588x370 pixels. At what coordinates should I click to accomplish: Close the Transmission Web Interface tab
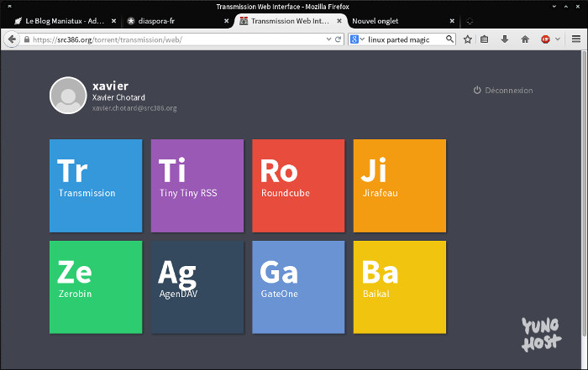pyautogui.click(x=339, y=21)
